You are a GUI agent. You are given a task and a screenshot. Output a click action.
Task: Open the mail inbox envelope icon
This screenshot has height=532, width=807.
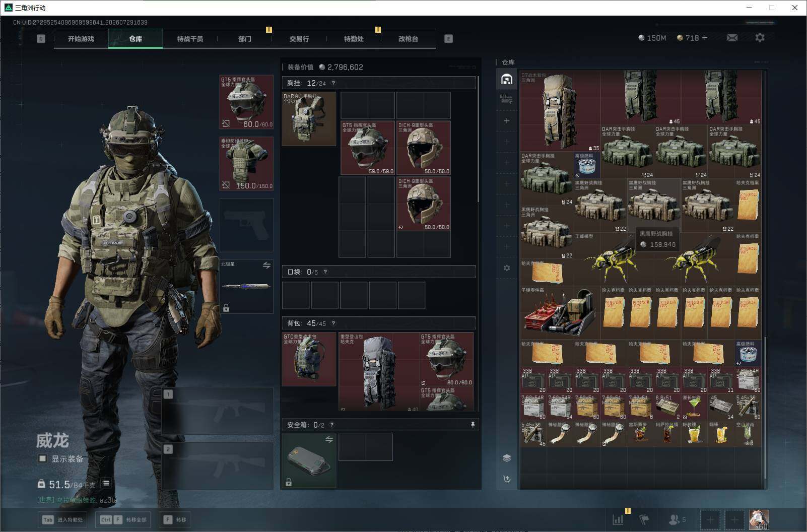click(732, 38)
